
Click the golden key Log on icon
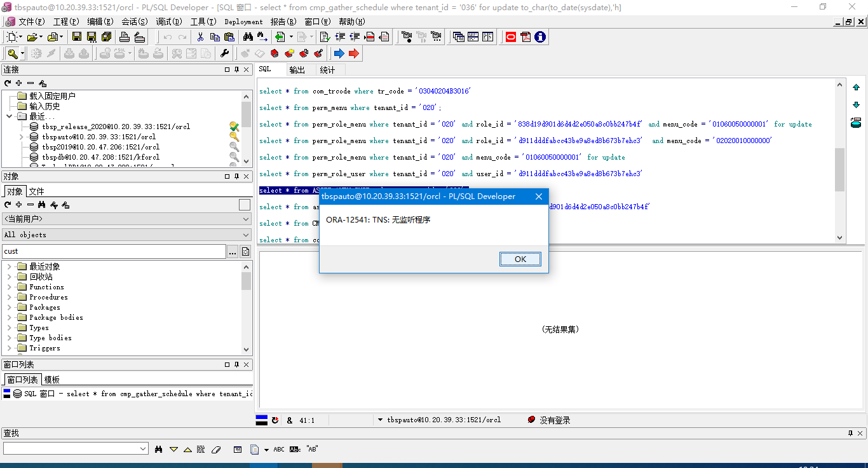(x=13, y=53)
